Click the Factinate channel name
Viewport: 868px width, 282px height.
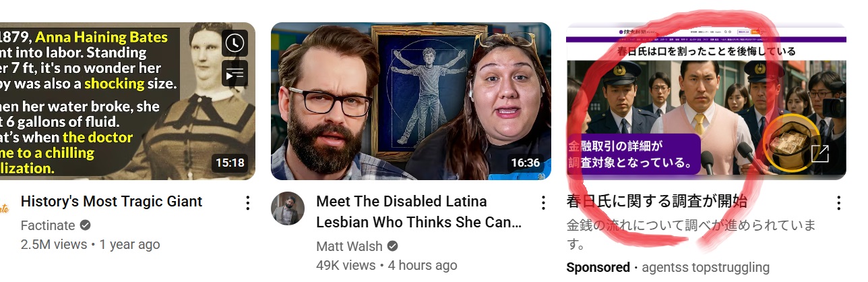tap(49, 225)
